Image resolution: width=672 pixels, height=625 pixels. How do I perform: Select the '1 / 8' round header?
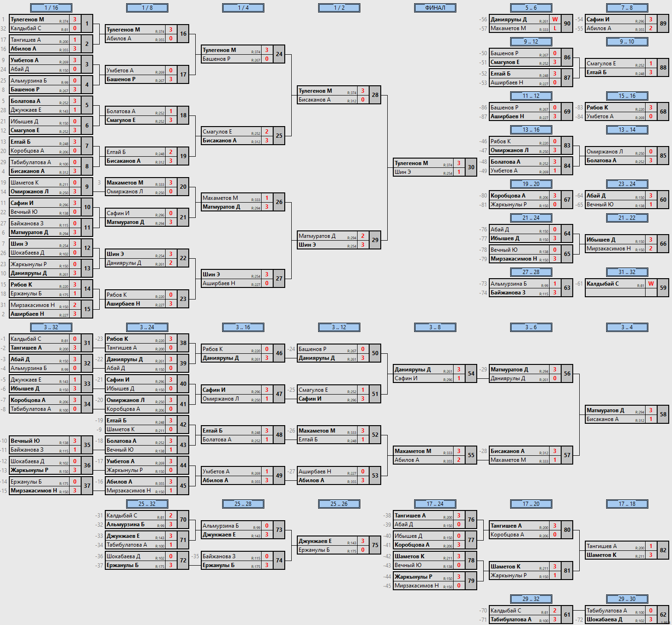pos(147,8)
